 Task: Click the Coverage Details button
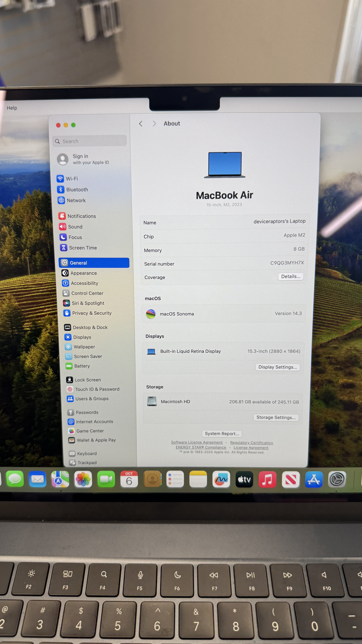[291, 276]
